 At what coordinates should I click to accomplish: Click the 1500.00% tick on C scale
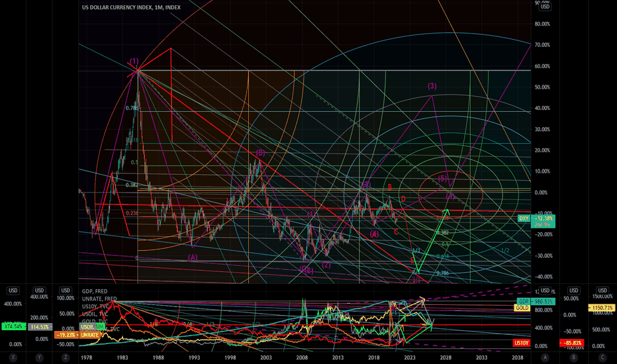tap(602, 296)
